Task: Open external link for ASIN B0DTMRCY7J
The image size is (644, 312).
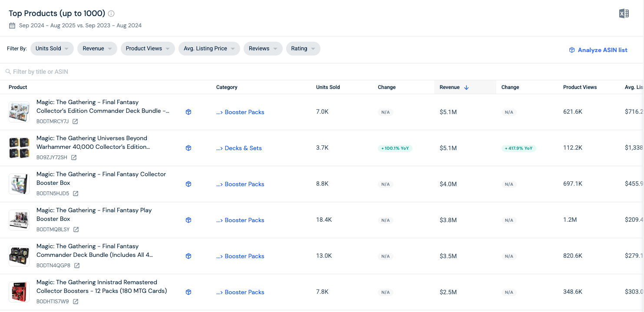Action: pos(75,122)
